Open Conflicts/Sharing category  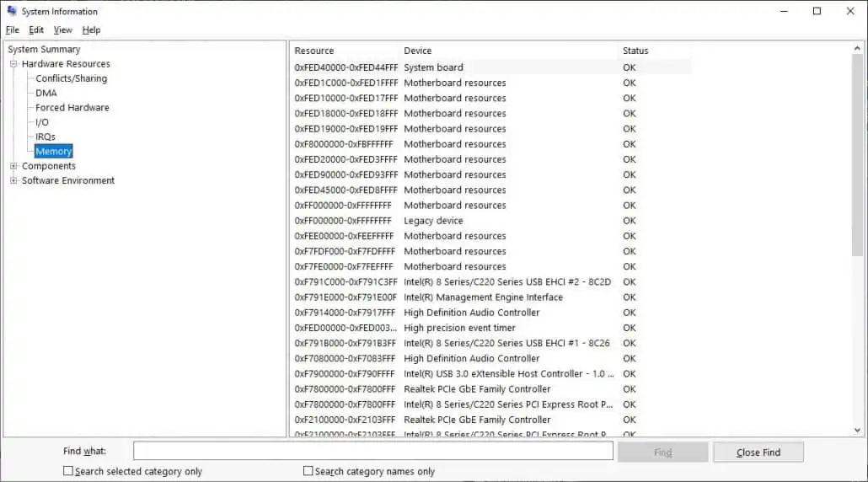pos(72,78)
